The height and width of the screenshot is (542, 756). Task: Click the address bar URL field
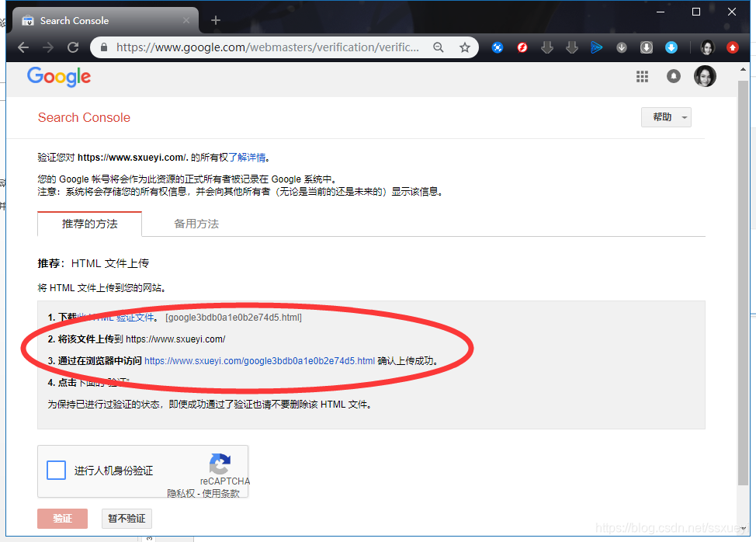268,47
